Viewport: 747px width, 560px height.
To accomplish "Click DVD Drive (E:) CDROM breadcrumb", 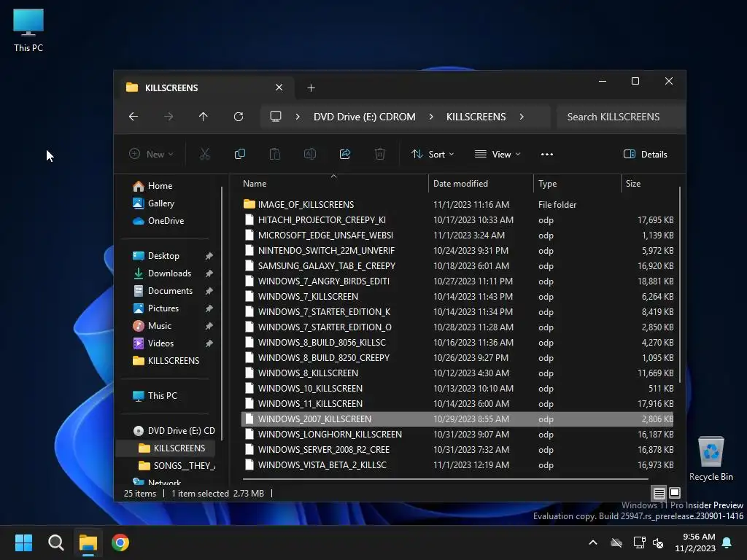I will point(365,117).
